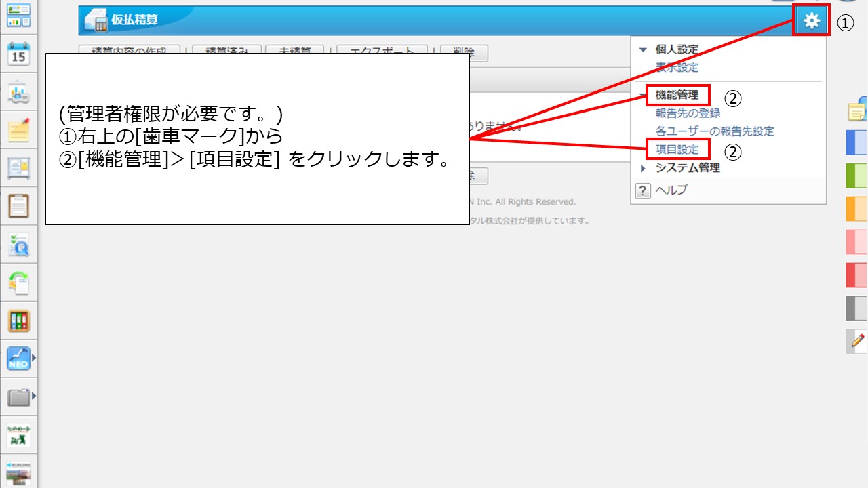The image size is (868, 488).
Task: Open ヘルプ in the settings menu
Action: [x=671, y=190]
